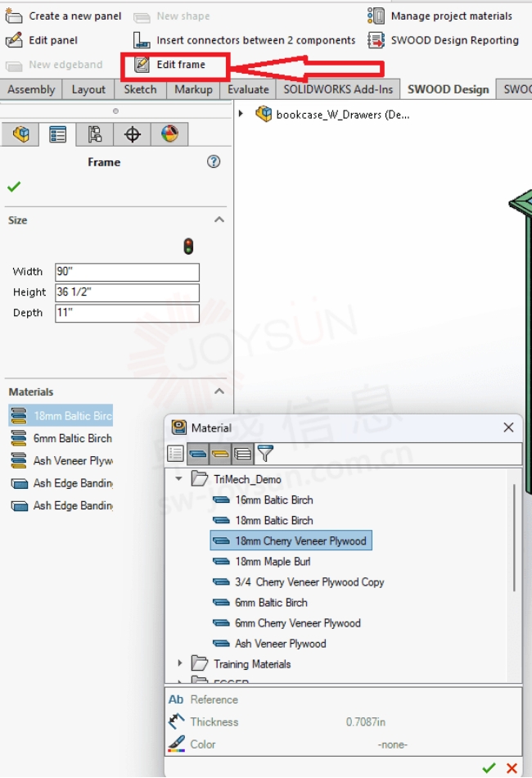The width and height of the screenshot is (532, 778).
Task: Select 6mm Baltic Birch in Materials list
Action: (61, 438)
